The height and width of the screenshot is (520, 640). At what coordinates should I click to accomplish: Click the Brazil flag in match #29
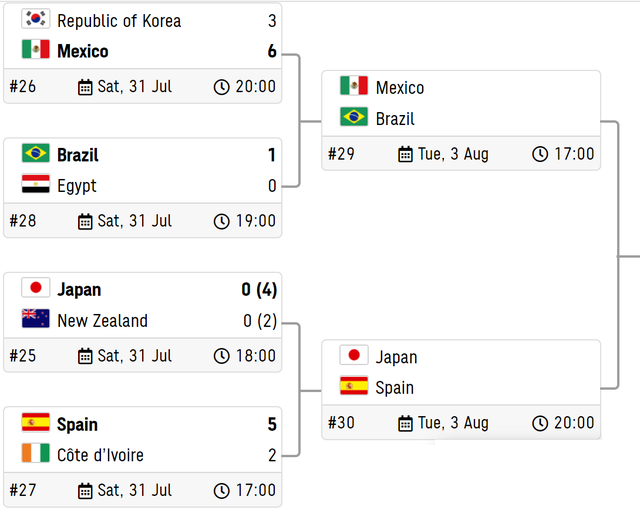click(354, 117)
